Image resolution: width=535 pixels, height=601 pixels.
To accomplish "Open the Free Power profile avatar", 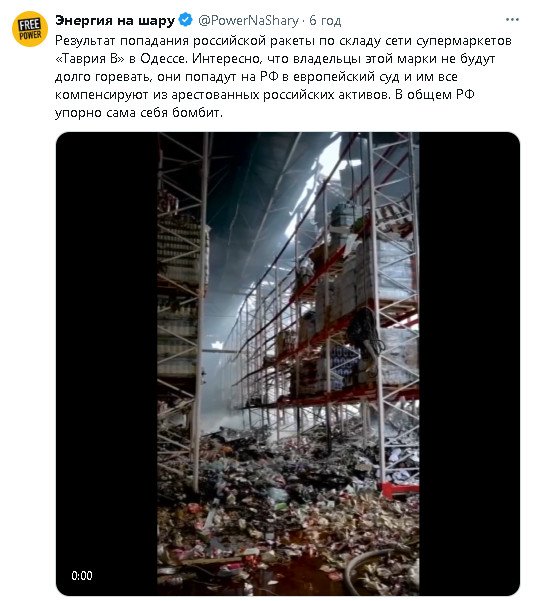I will pos(30,29).
